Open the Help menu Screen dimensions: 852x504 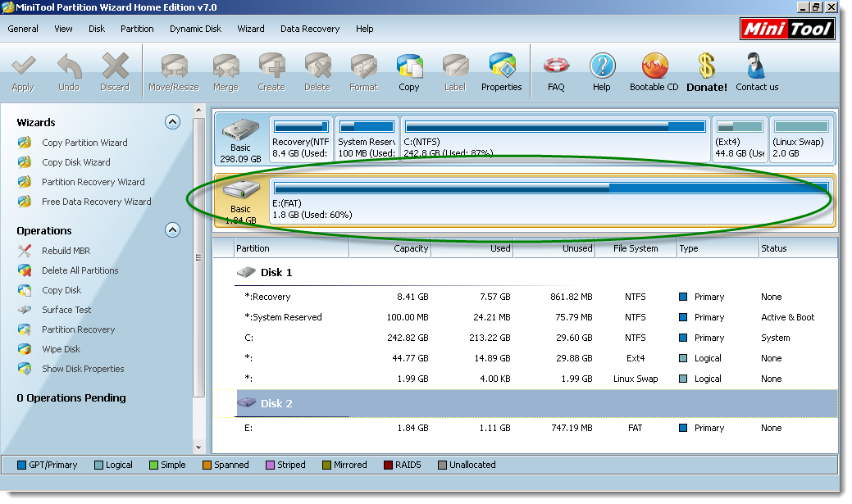click(x=365, y=29)
